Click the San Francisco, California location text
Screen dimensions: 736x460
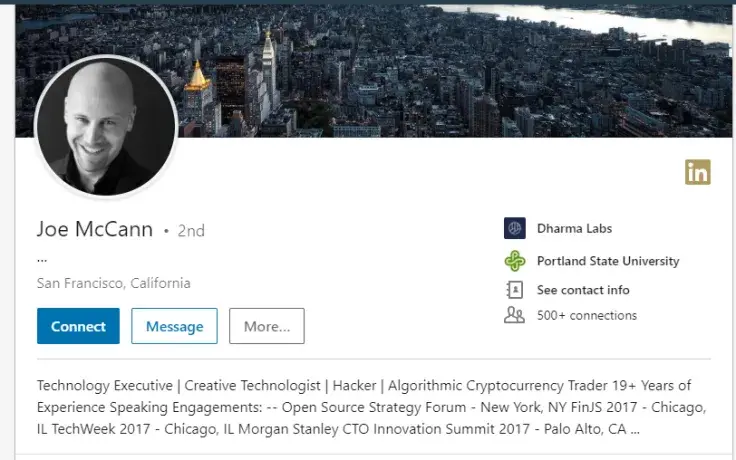tap(113, 283)
